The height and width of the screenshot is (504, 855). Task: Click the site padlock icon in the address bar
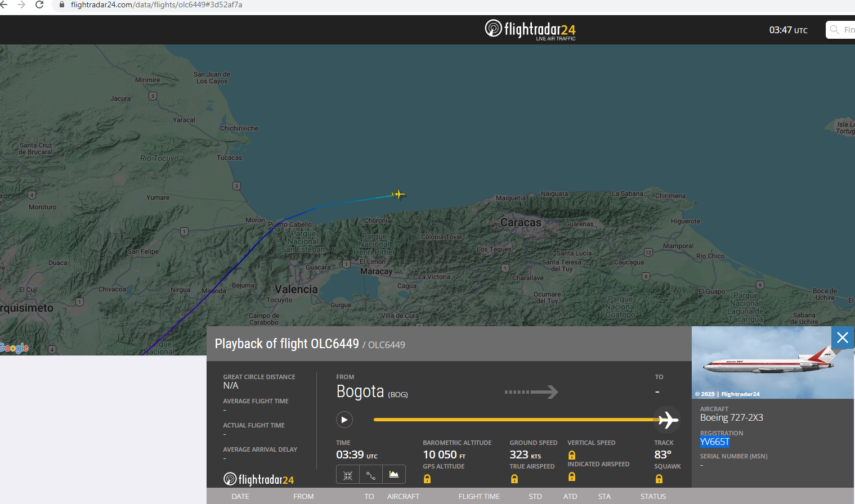pyautogui.click(x=62, y=4)
